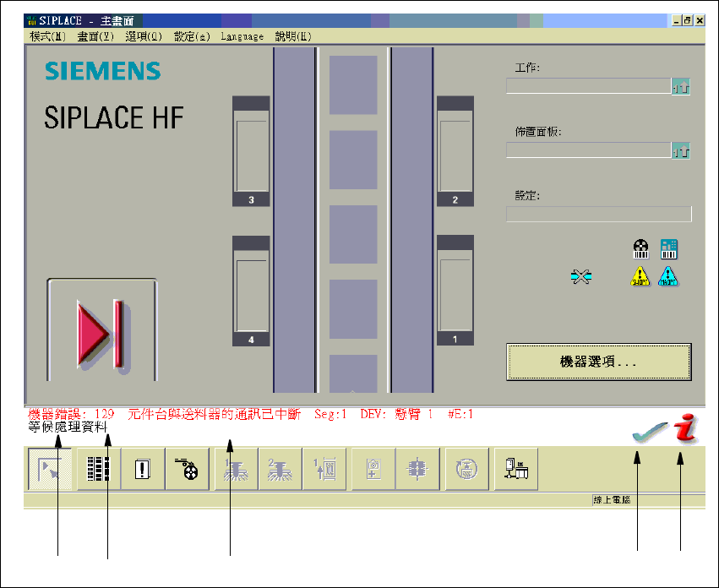Click the greyed crosshair alignment icon
The image size is (719, 588).
[x=417, y=469]
